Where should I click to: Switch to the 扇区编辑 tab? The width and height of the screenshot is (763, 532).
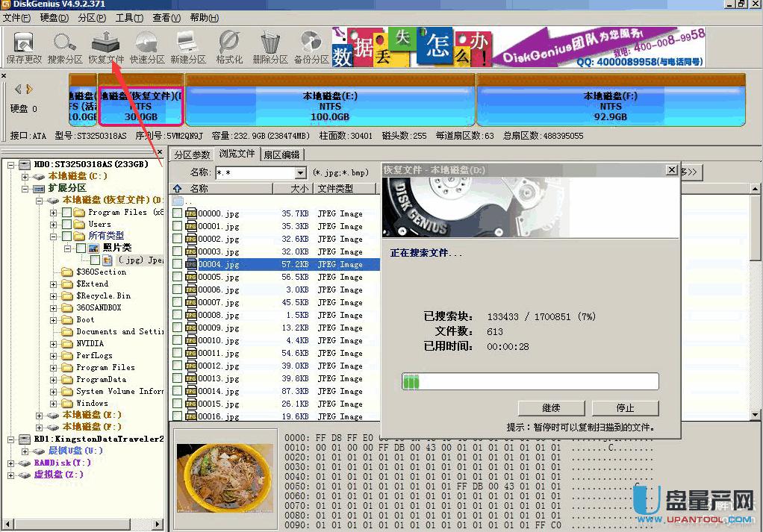pyautogui.click(x=281, y=154)
